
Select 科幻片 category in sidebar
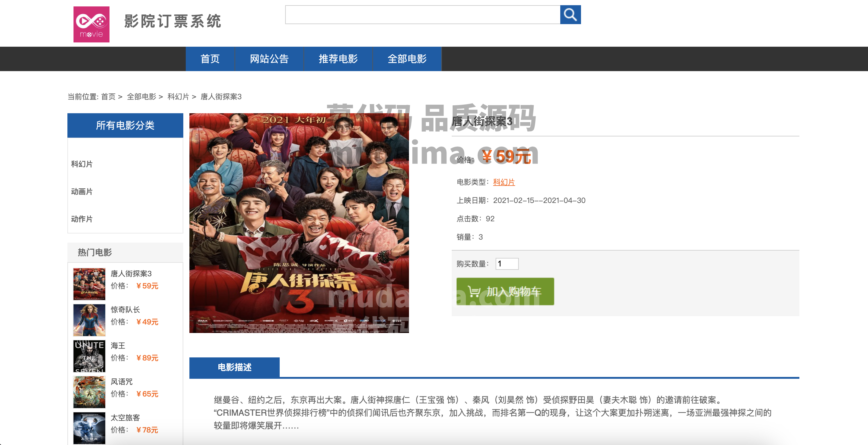[x=82, y=164]
